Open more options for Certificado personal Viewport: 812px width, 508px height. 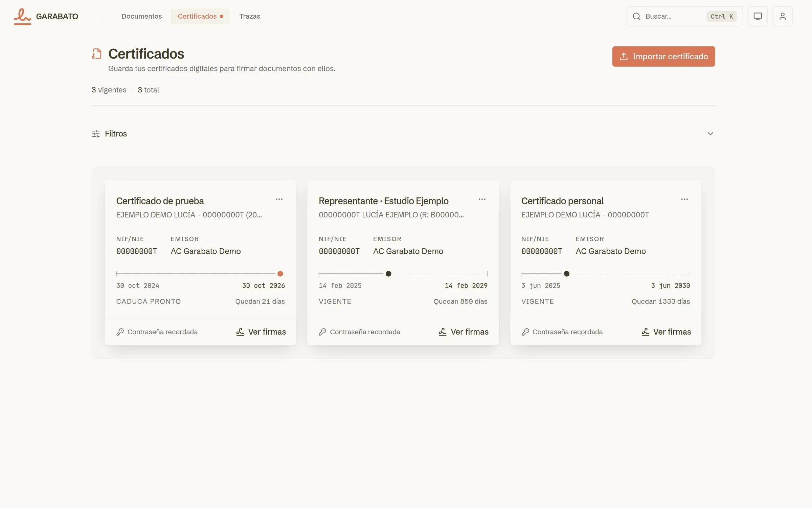(684, 199)
